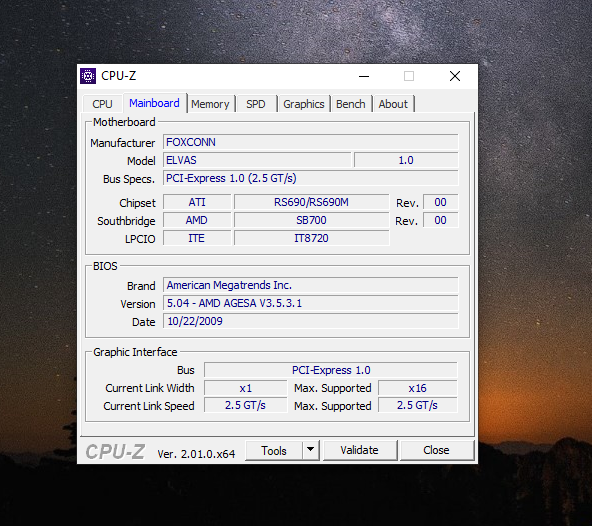Click the Tools button
The width and height of the screenshot is (593, 528).
pyautogui.click(x=274, y=450)
